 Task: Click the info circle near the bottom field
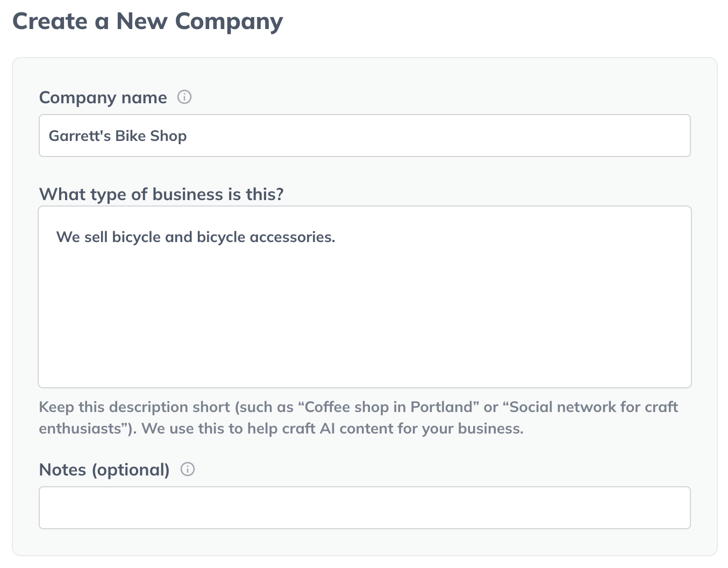188,469
